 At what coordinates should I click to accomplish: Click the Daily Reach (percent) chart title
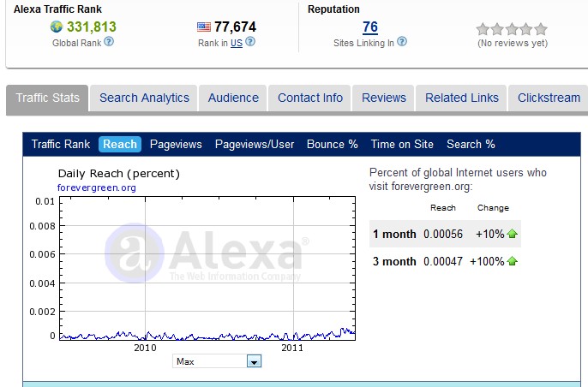pyautogui.click(x=119, y=174)
